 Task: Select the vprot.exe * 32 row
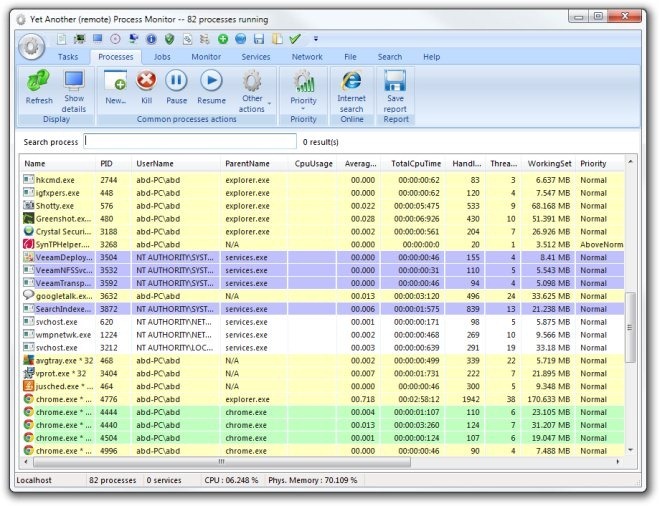[322, 373]
